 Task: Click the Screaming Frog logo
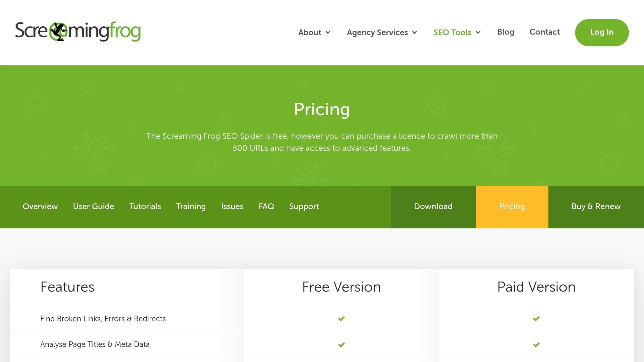[x=78, y=31]
